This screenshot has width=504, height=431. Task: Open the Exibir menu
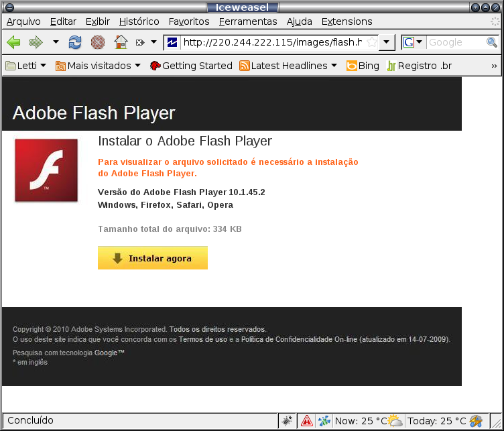(x=98, y=21)
